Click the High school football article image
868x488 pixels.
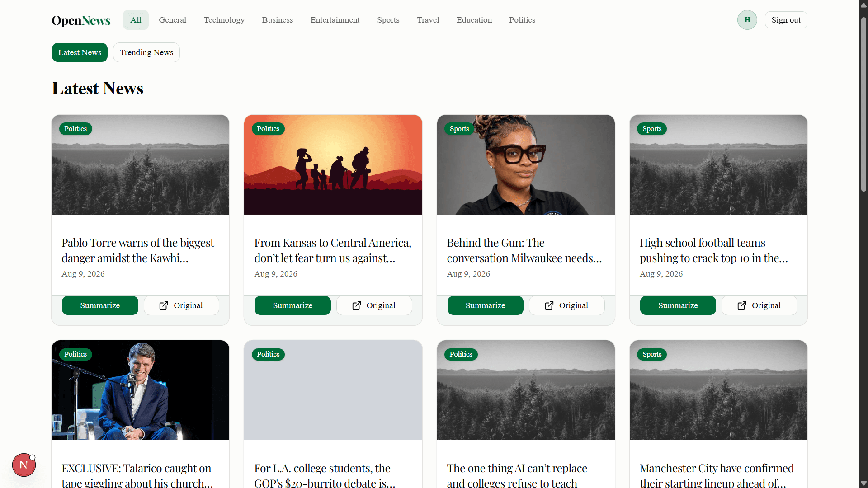pos(718,164)
